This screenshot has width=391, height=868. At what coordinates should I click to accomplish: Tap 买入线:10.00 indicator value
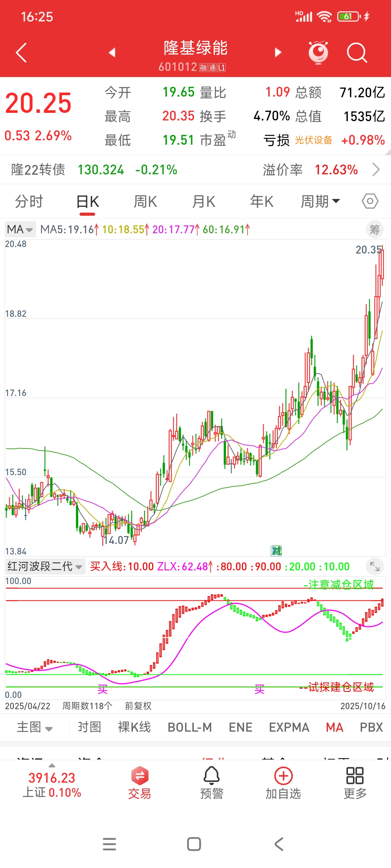pos(122,566)
